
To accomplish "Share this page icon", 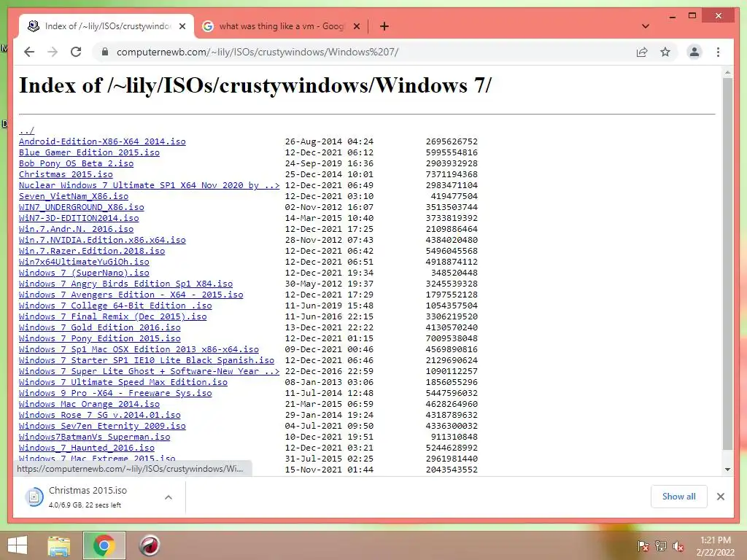I will click(642, 52).
